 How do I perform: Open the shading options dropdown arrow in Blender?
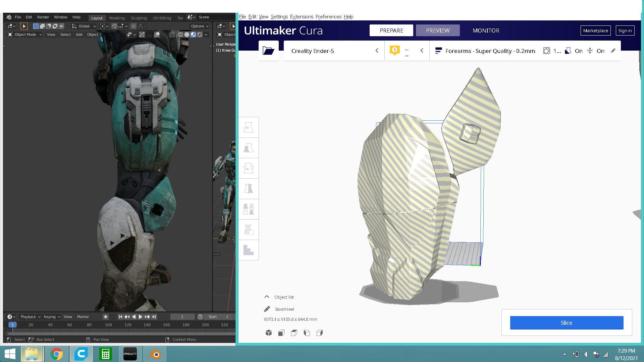click(206, 35)
